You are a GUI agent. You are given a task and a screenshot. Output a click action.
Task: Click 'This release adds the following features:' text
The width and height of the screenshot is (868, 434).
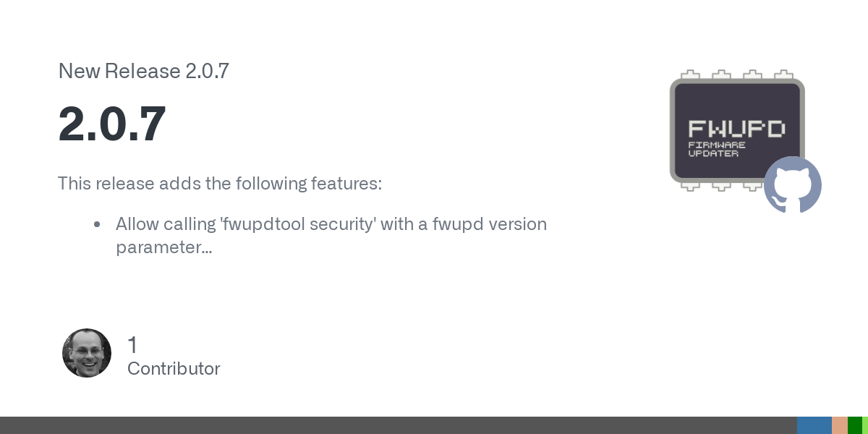point(219,183)
